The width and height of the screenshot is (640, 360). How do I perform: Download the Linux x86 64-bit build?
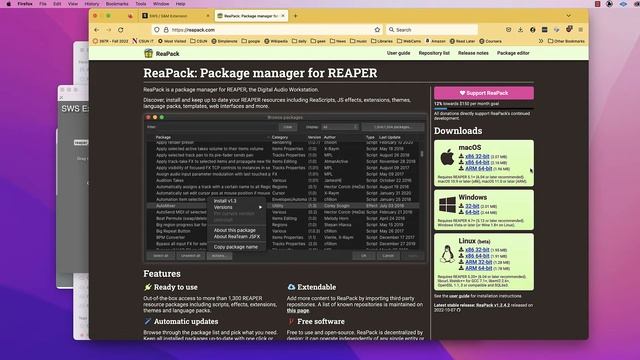(477, 256)
